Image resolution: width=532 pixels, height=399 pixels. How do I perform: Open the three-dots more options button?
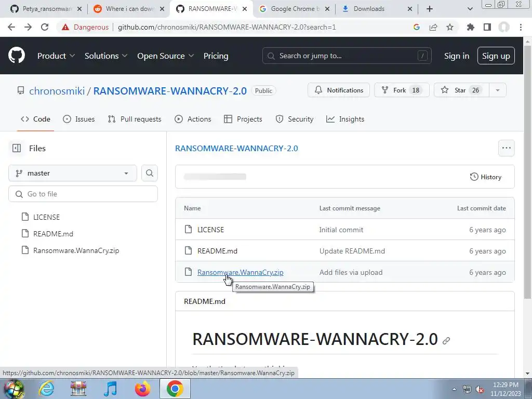pyautogui.click(x=506, y=148)
